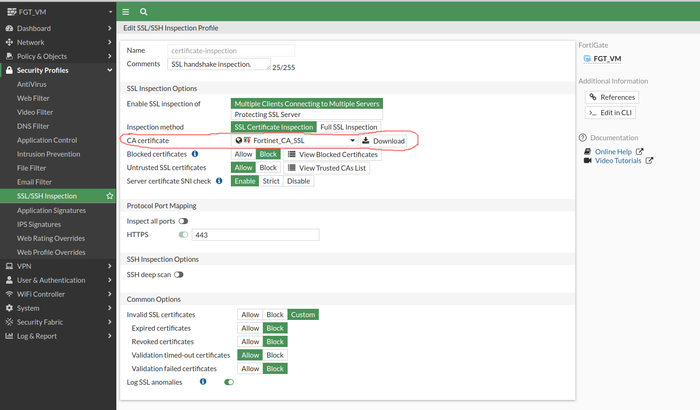Screen dimensions: 700x410
Task: Select Strict for Server certificate SNI check
Action: [x=271, y=181]
